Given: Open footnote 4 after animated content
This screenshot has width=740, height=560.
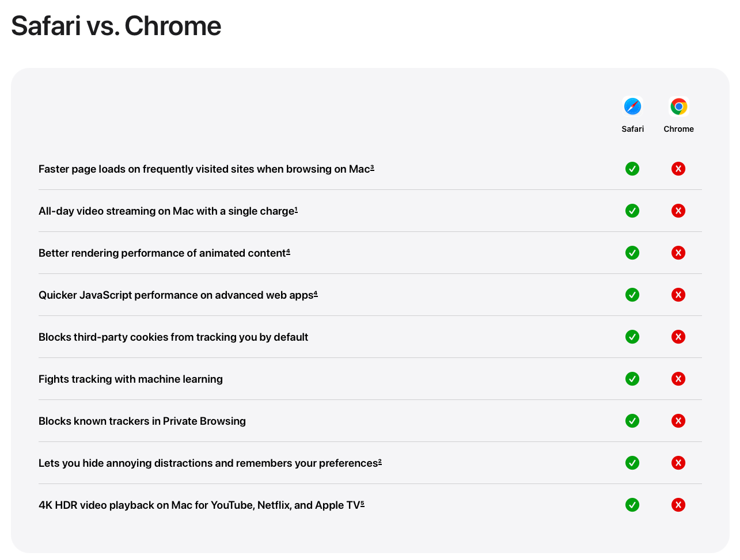Looking at the screenshot, I should pos(288,251).
